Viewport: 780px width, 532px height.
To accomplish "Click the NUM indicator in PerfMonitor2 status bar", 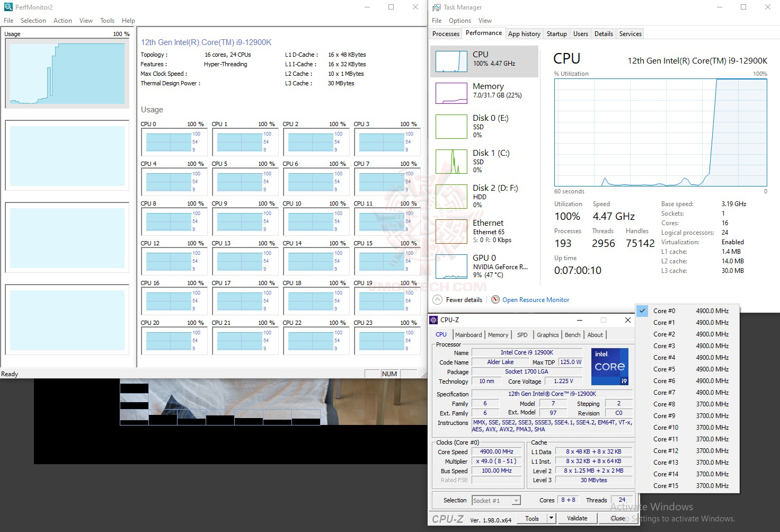I will (x=389, y=374).
